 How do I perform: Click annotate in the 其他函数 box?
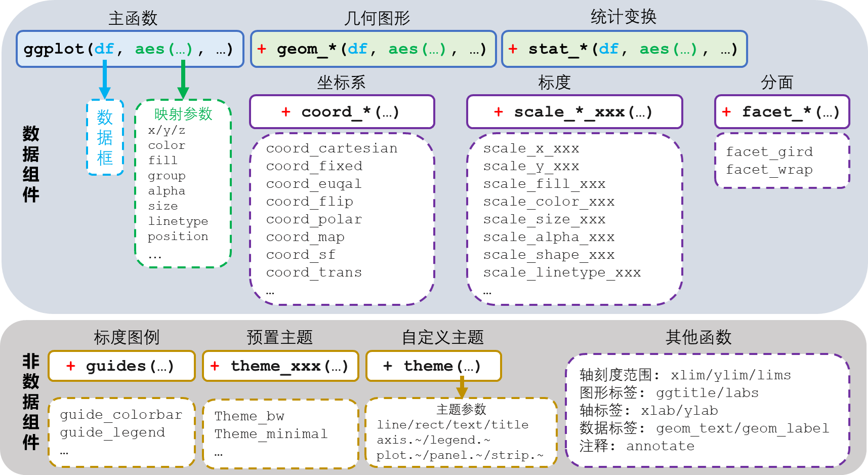[x=660, y=446]
